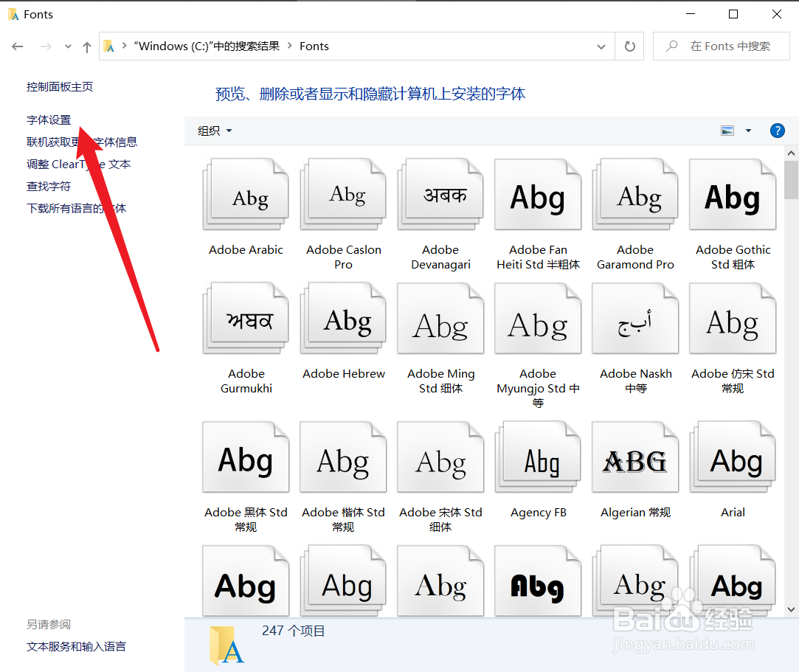Select Adobe 楷体 Std 常规 font icon
The width and height of the screenshot is (799, 672).
click(x=344, y=457)
